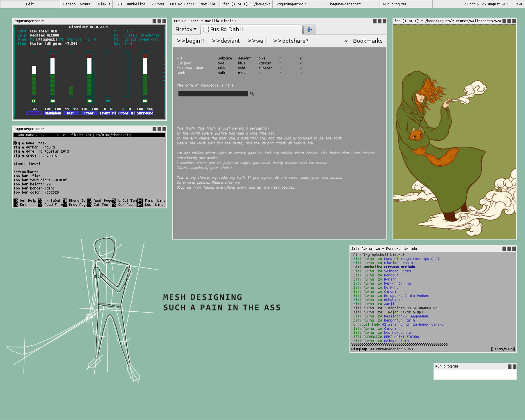Switch to the Siti Nurhaliza player in the taskbar
The width and height of the screenshot is (525, 420).
tap(140, 4)
